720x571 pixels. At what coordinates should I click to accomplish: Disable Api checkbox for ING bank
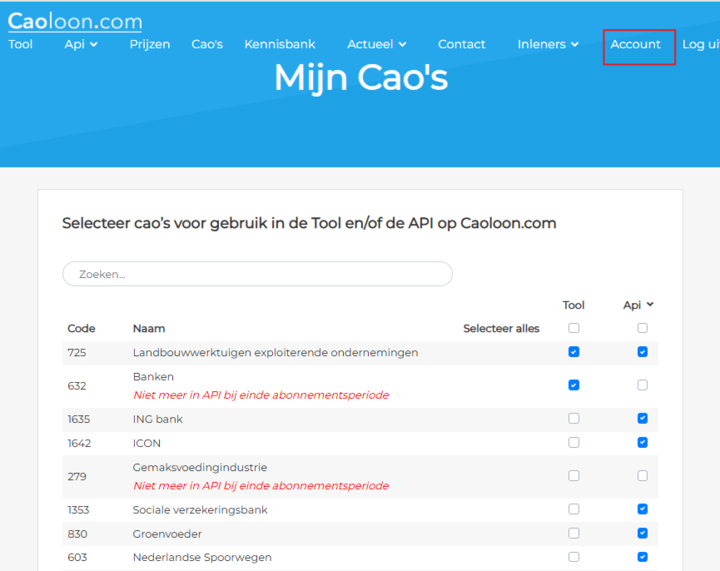(x=642, y=419)
